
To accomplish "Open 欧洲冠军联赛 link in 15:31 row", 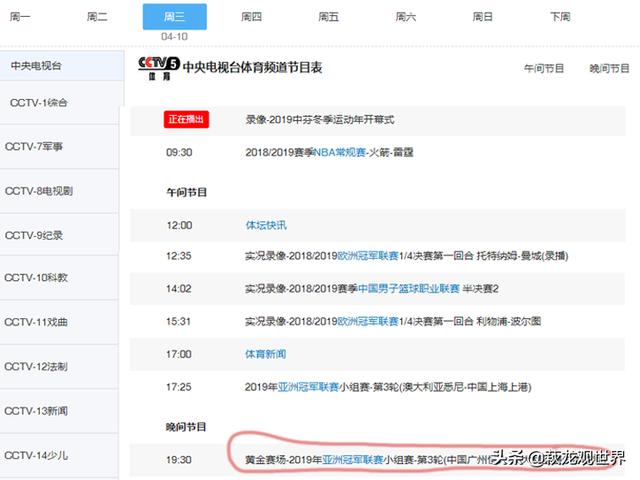I will (x=368, y=322).
